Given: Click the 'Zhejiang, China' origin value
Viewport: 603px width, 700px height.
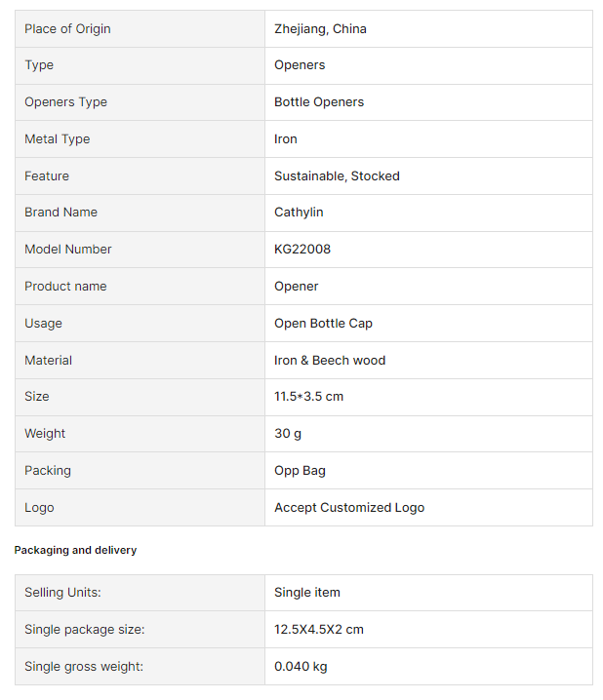Looking at the screenshot, I should (x=320, y=29).
